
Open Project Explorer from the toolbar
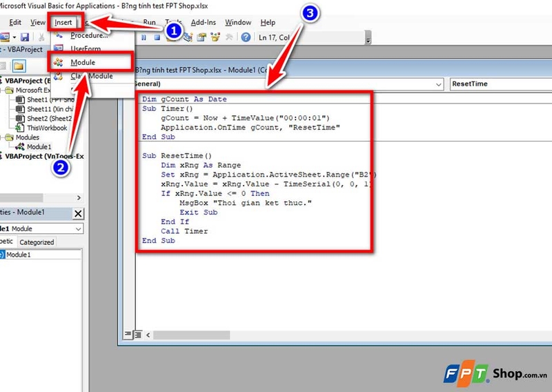pyautogui.click(x=188, y=37)
